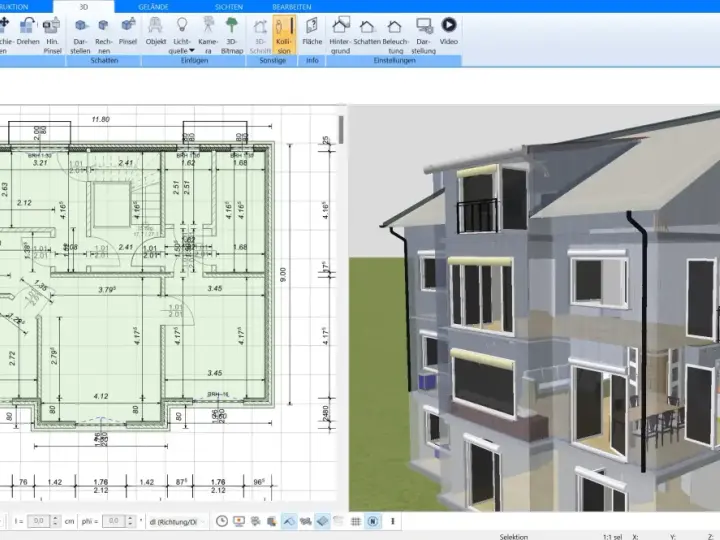The height and width of the screenshot is (540, 720).
Task: Open the BEARBEITEN ribbon tab
Action: 292,7
